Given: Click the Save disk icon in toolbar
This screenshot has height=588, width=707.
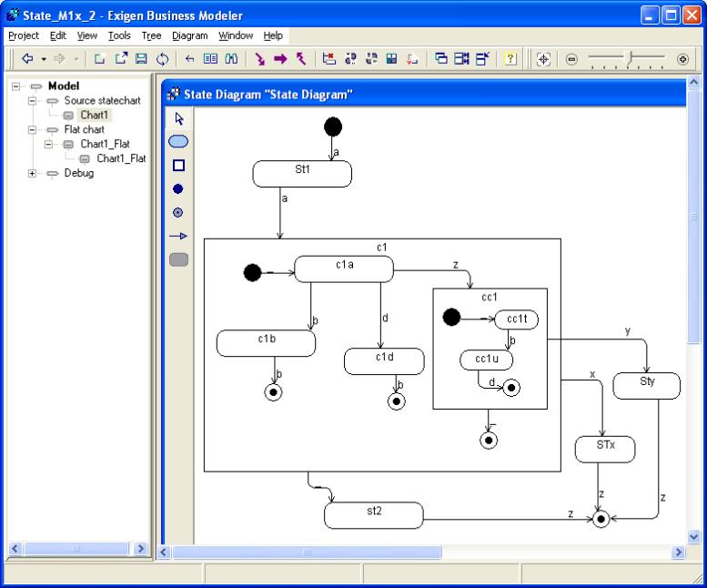Looking at the screenshot, I should [x=141, y=58].
